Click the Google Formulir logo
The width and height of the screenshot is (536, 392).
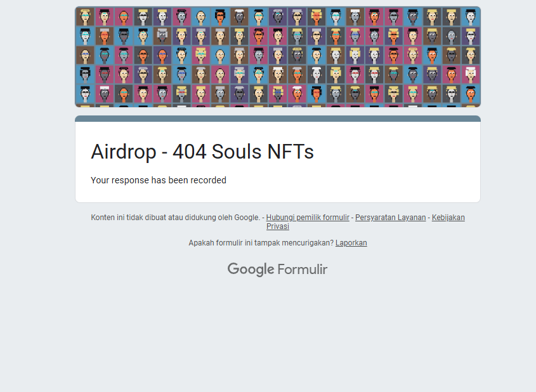pos(278,270)
